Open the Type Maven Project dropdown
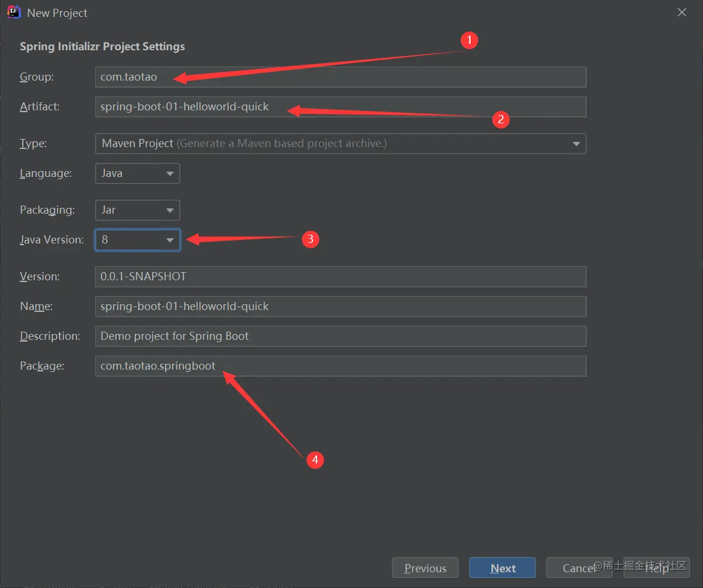 (340, 143)
